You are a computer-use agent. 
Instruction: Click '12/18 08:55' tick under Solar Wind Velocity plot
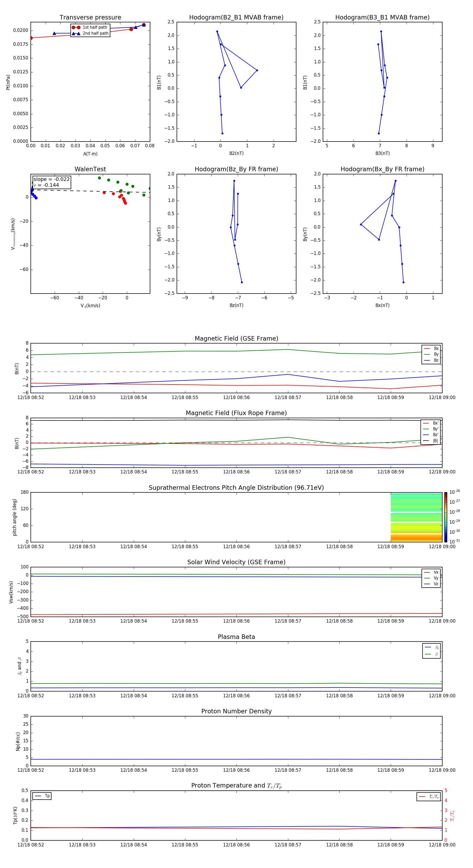coord(185,621)
